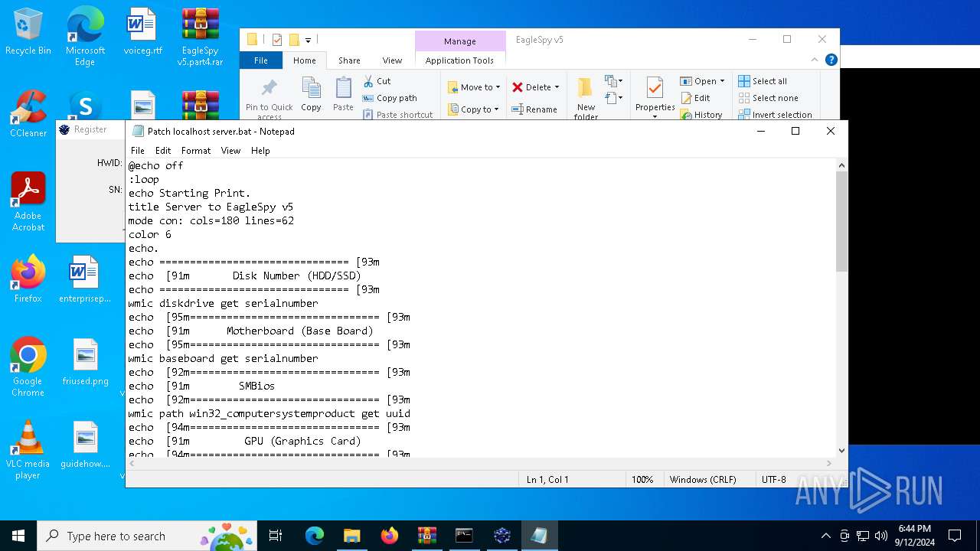Image resolution: width=980 pixels, height=551 pixels.
Task: Click Command Prompt icon in the taskbar
Action: (464, 536)
